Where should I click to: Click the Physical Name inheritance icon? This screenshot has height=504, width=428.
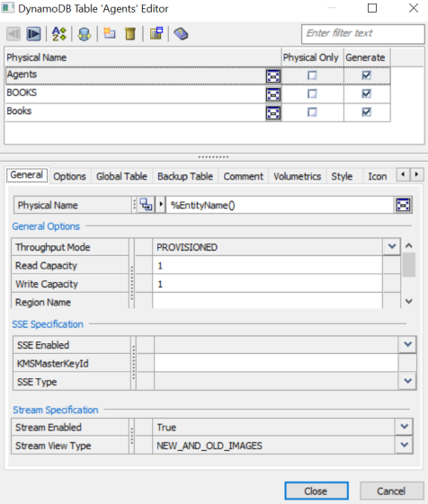(146, 205)
